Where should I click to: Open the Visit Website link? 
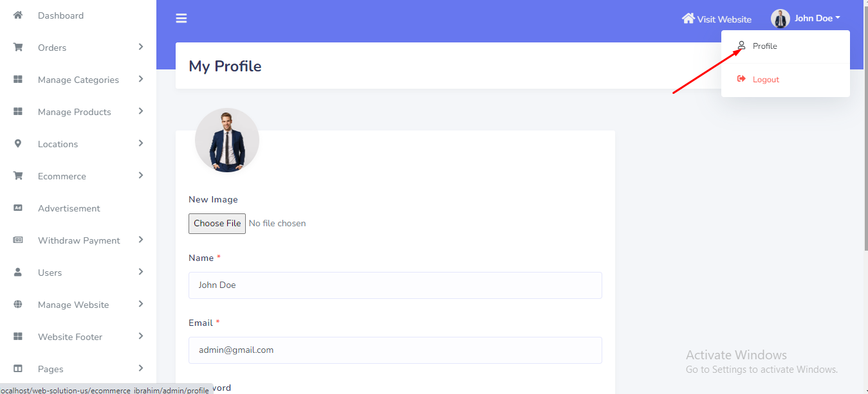point(717,19)
